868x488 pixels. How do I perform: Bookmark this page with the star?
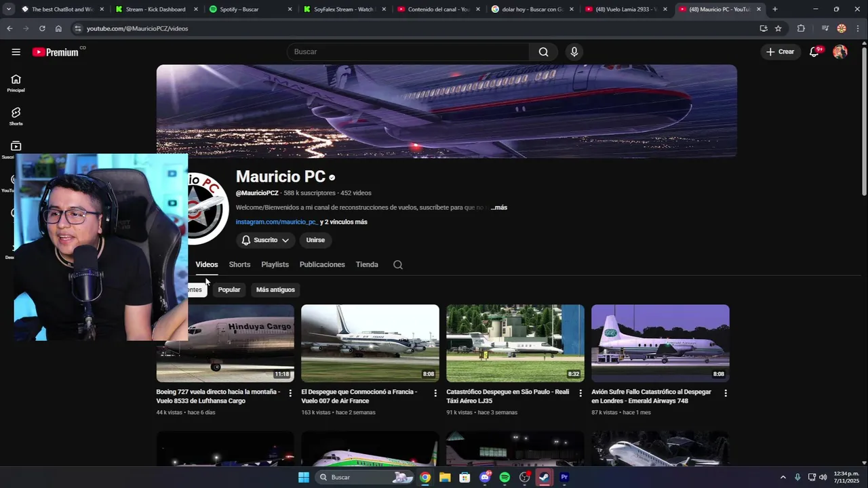point(778,28)
